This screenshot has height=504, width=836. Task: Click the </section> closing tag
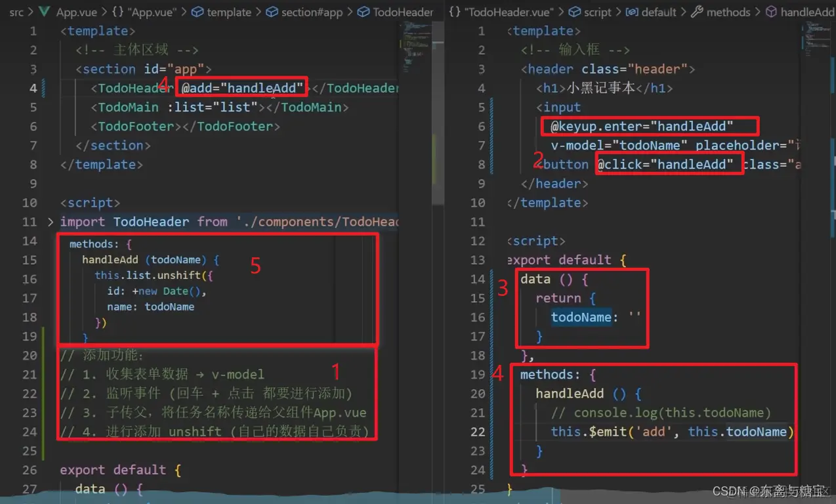(x=113, y=145)
